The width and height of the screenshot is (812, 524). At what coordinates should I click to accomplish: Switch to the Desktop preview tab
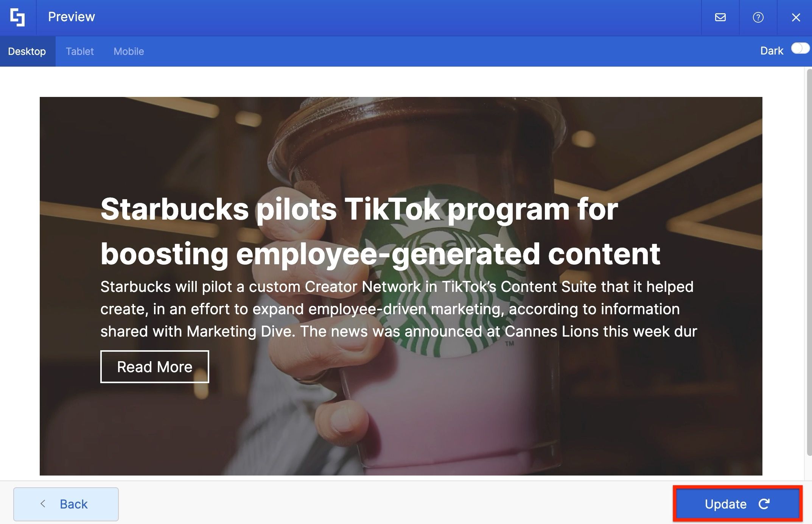pyautogui.click(x=27, y=51)
